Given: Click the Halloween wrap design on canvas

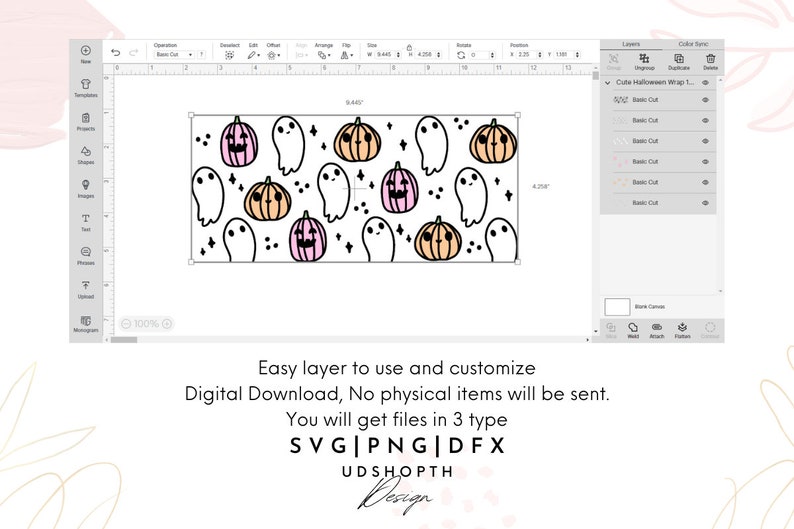Looking at the screenshot, I should (x=354, y=188).
